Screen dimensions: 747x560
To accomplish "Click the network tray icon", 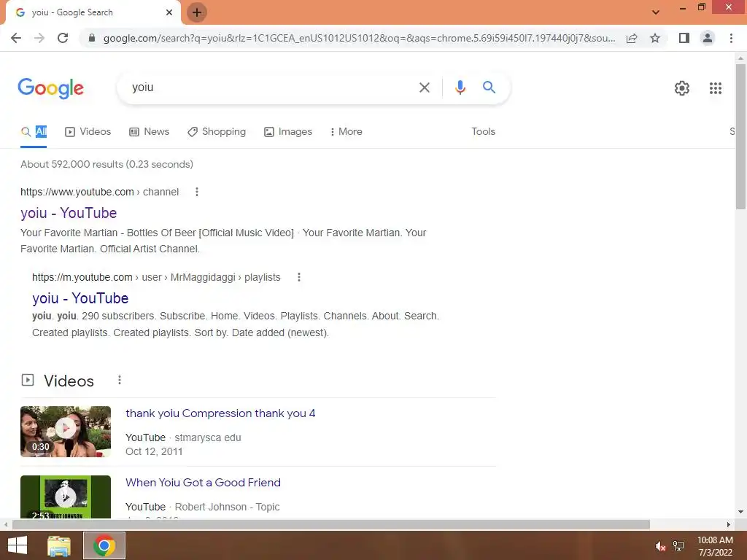I will 678,546.
